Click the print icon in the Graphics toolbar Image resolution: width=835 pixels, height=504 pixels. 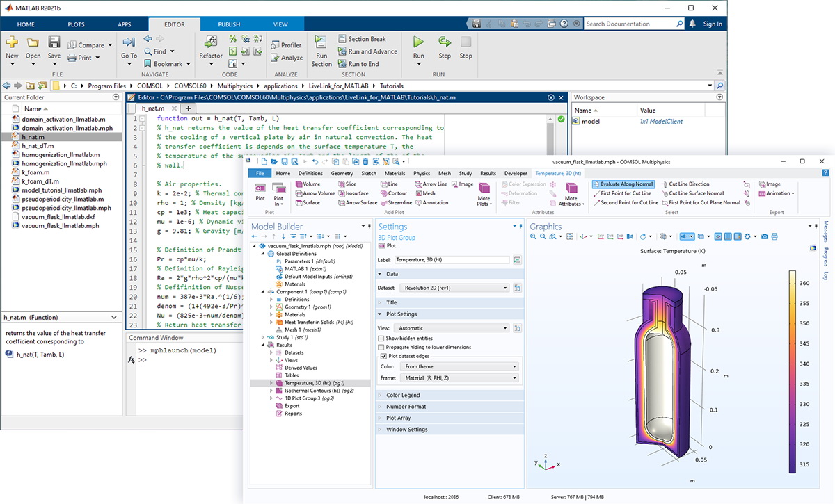774,237
